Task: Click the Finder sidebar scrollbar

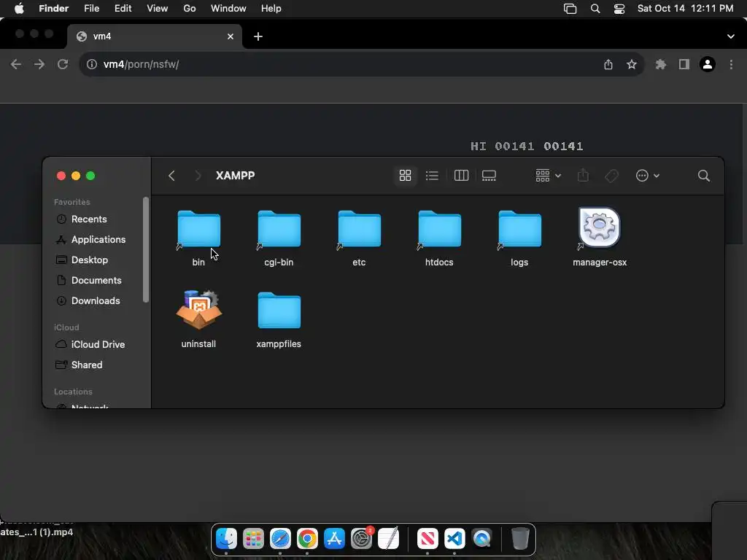Action: click(x=146, y=249)
